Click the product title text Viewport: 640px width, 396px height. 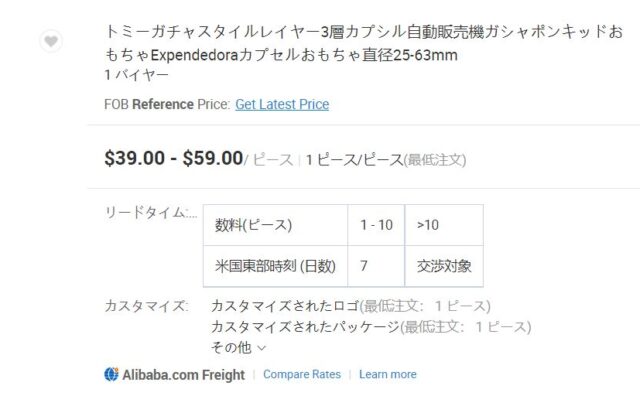pos(363,43)
